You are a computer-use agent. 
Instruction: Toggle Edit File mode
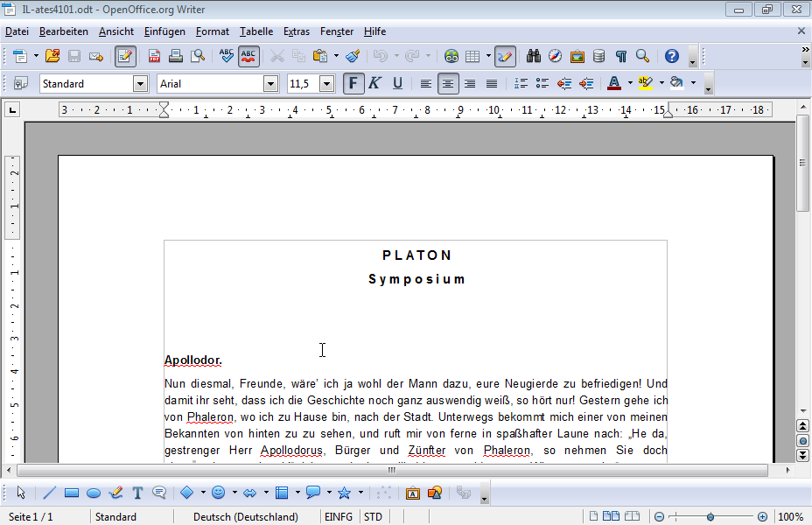(x=125, y=56)
